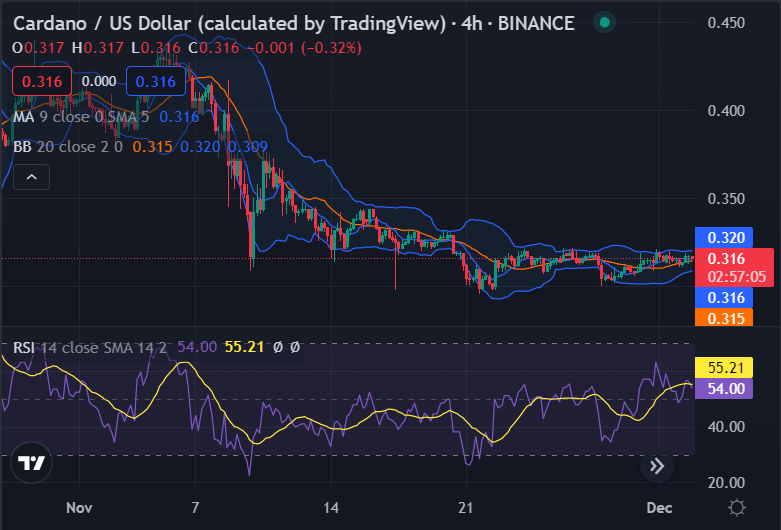Click the blue 0.316 MA price axis label
Viewport: 781px width, 530px height.
click(724, 297)
